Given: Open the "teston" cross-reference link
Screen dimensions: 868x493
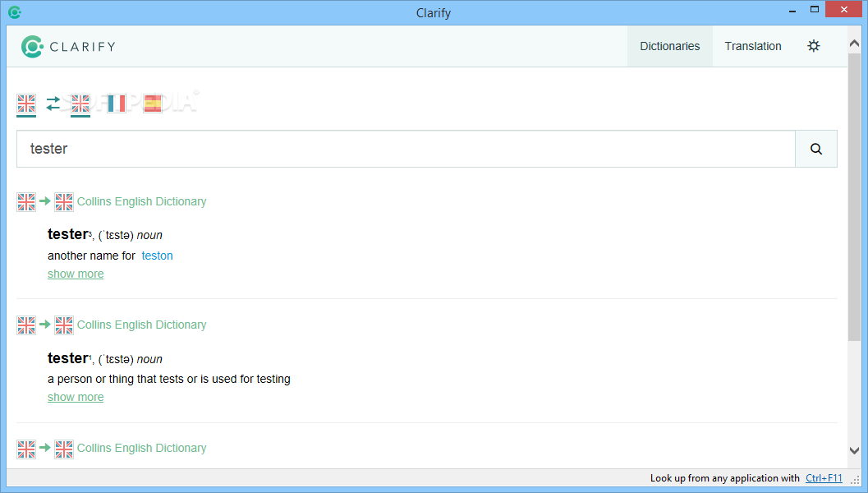Looking at the screenshot, I should [x=157, y=256].
